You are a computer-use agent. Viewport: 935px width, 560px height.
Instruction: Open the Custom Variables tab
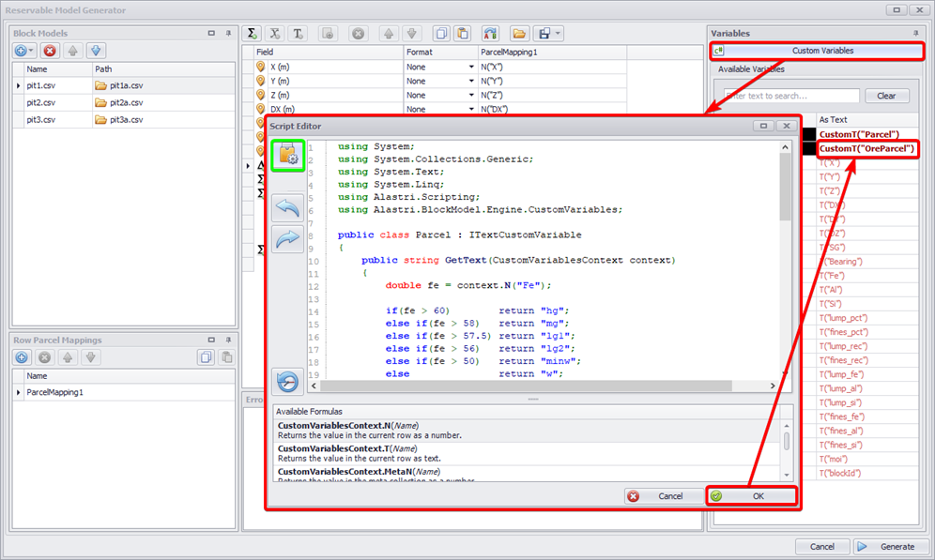(818, 51)
